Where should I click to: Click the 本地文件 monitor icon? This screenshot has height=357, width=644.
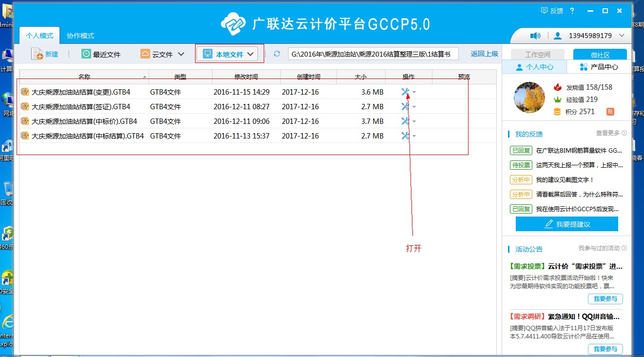coord(208,54)
